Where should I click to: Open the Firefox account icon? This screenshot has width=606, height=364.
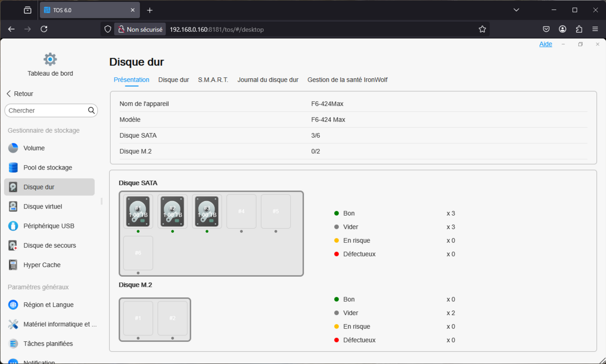click(563, 29)
